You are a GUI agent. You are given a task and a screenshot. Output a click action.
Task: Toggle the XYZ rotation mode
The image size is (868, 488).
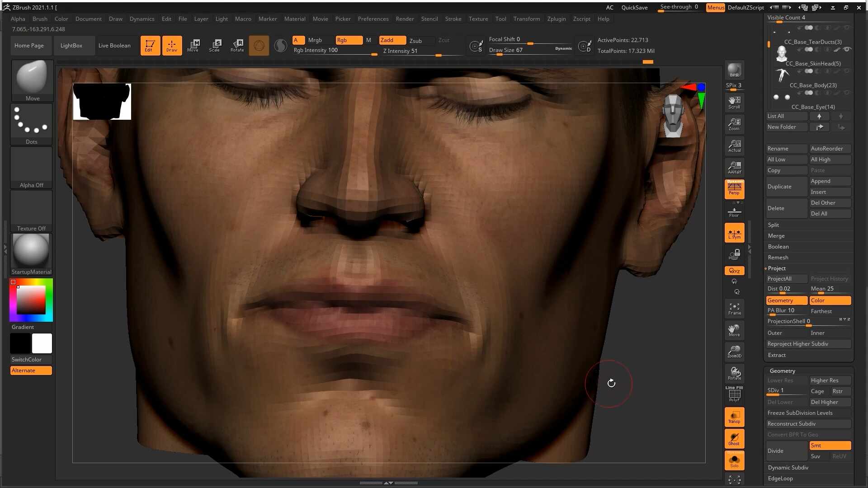tap(734, 271)
